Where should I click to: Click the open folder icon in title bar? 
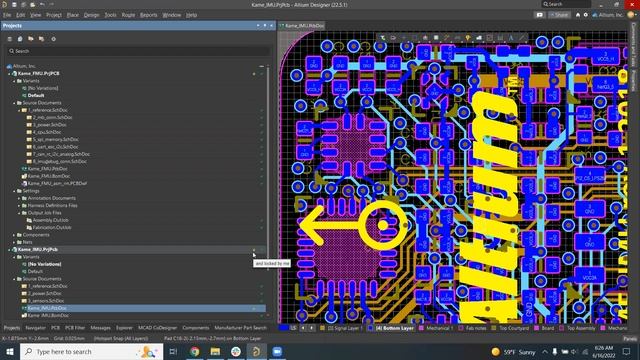pos(33,4)
